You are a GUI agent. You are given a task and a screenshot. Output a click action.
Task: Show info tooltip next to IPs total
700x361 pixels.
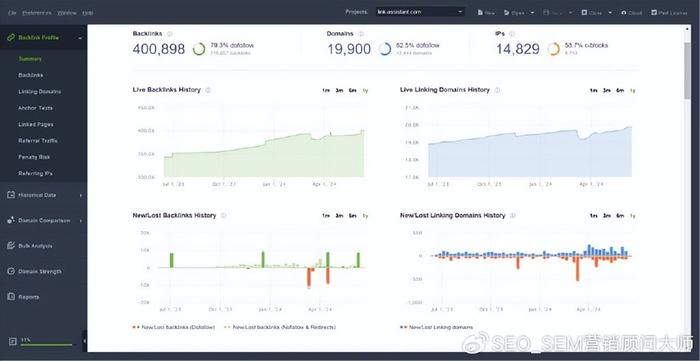point(512,34)
